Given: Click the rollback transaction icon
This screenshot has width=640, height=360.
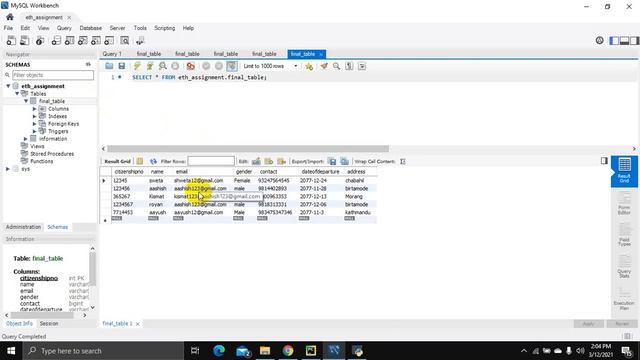Looking at the screenshot, I should point(219,66).
